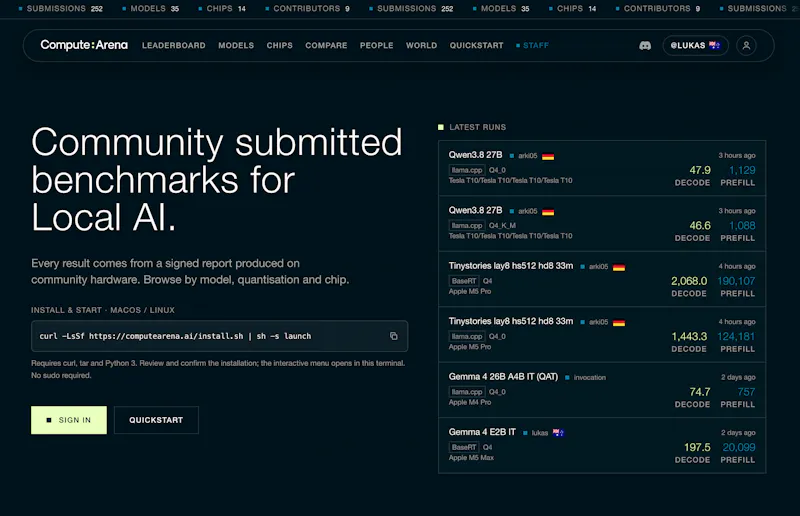Click the install command field

(219, 336)
